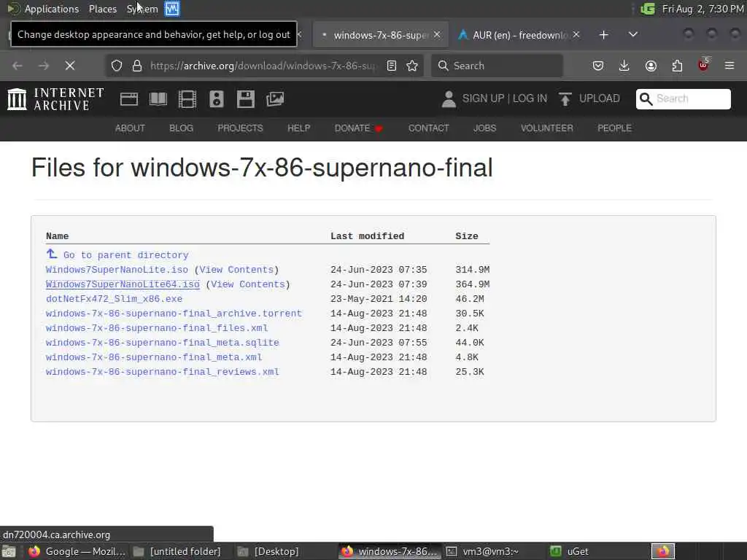Click the site security padlock icon
The width and height of the screenshot is (747, 560).
pos(137,66)
